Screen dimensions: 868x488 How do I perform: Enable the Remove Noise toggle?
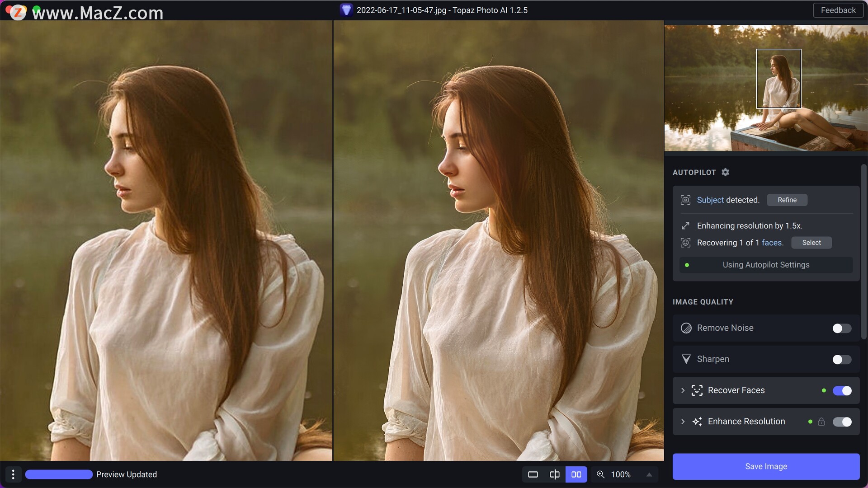pos(842,328)
